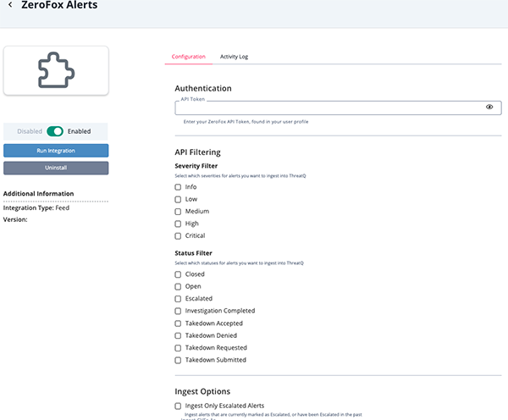This screenshot has width=508, height=420.
Task: Check the Info severity checkbox
Action: pos(178,187)
